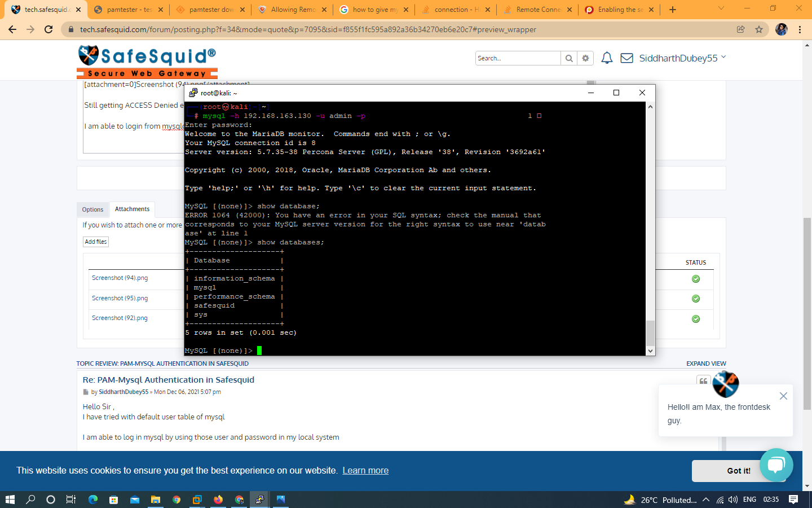Click PuTTY scrollbar down arrow
812x508 pixels.
pyautogui.click(x=650, y=351)
